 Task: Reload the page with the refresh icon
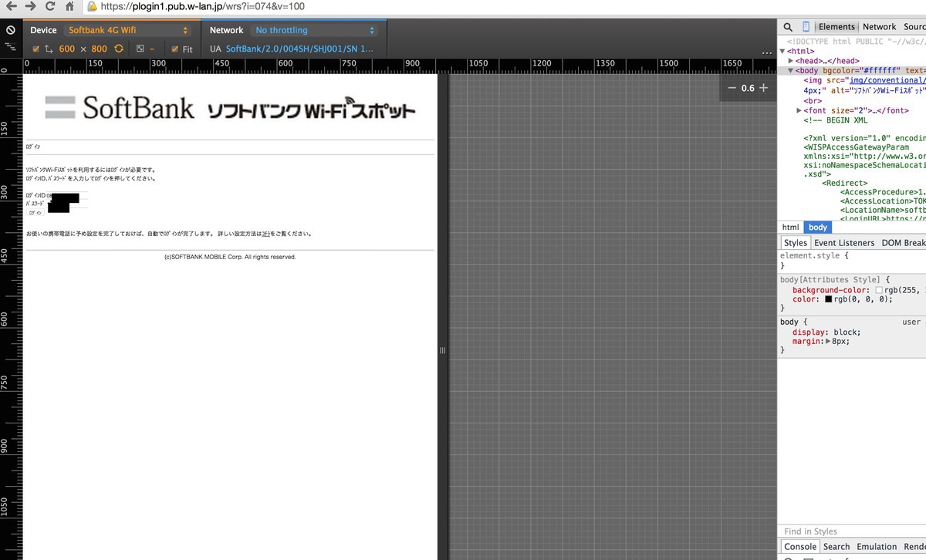pos(51,7)
